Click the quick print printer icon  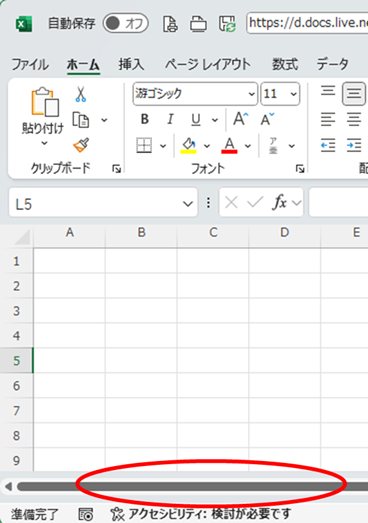199,24
